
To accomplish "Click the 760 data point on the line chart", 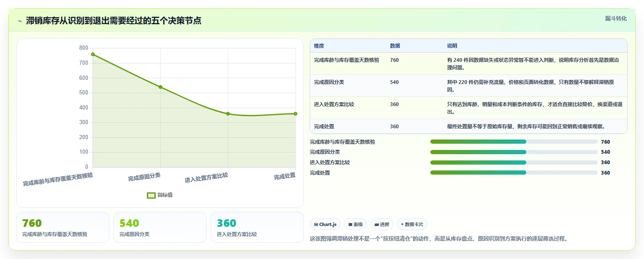I will click(93, 54).
